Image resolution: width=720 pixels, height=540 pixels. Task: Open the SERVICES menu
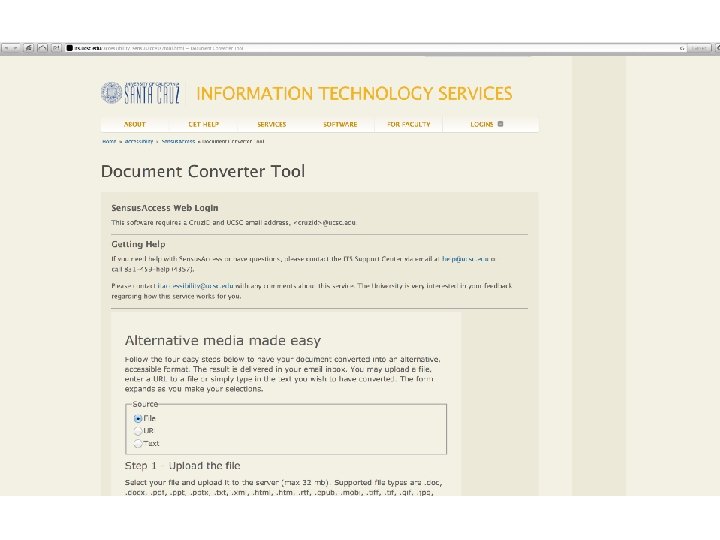point(271,124)
